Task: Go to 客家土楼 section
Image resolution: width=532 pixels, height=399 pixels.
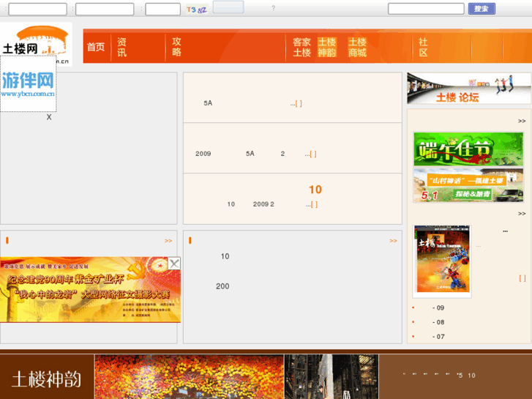Action: click(x=301, y=47)
